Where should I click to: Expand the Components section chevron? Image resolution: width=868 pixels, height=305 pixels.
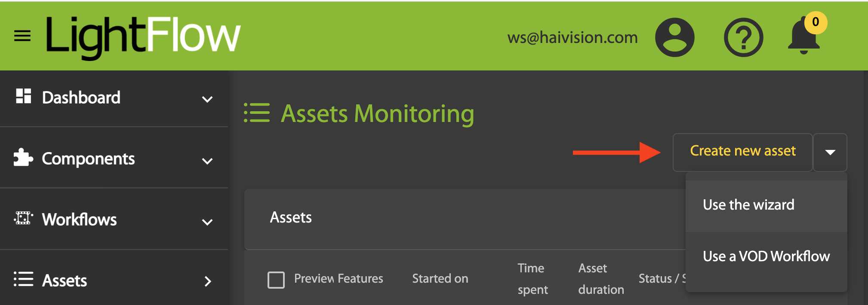[207, 161]
